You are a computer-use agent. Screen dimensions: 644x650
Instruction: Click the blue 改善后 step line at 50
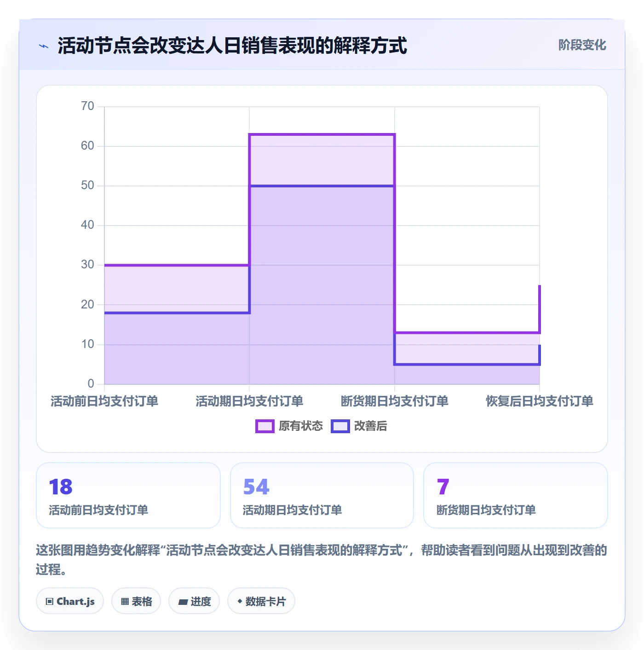pyautogui.click(x=322, y=186)
